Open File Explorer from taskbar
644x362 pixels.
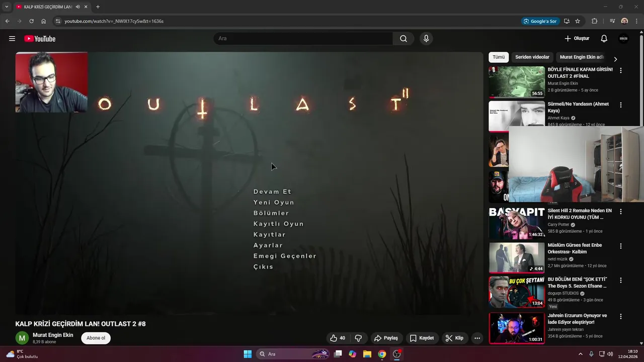[367, 354]
